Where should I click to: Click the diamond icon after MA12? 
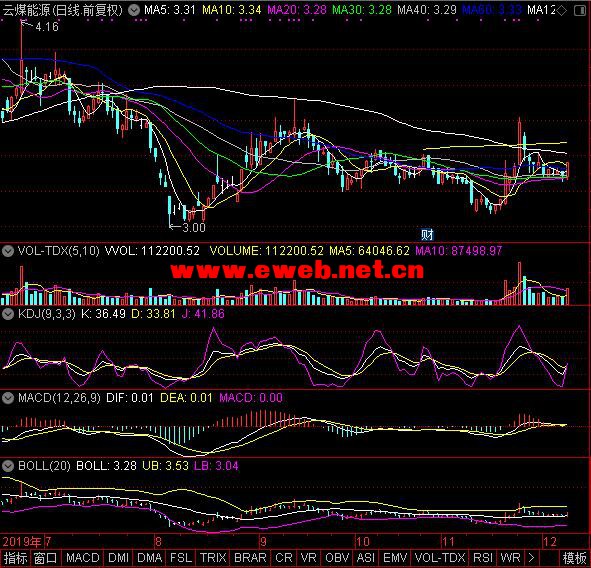561,11
